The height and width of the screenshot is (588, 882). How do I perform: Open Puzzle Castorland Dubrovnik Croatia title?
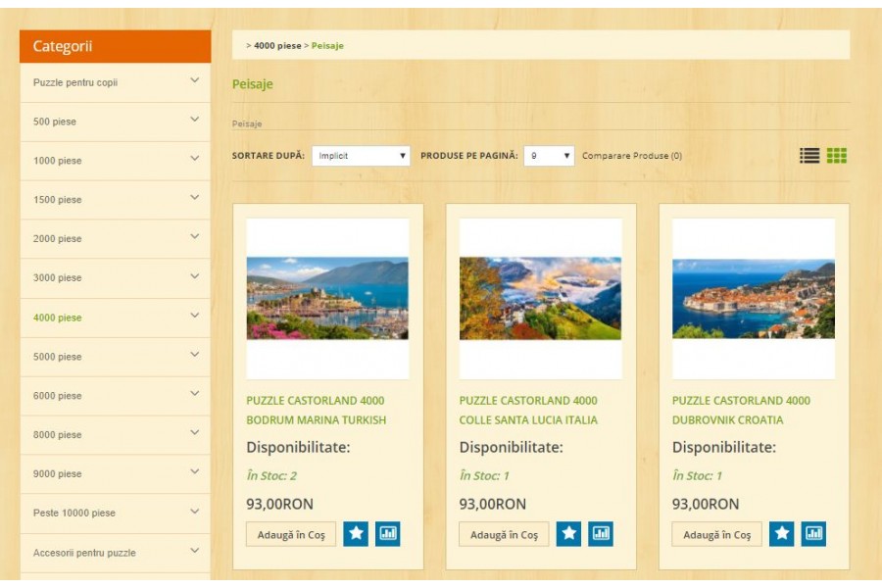[x=742, y=411]
